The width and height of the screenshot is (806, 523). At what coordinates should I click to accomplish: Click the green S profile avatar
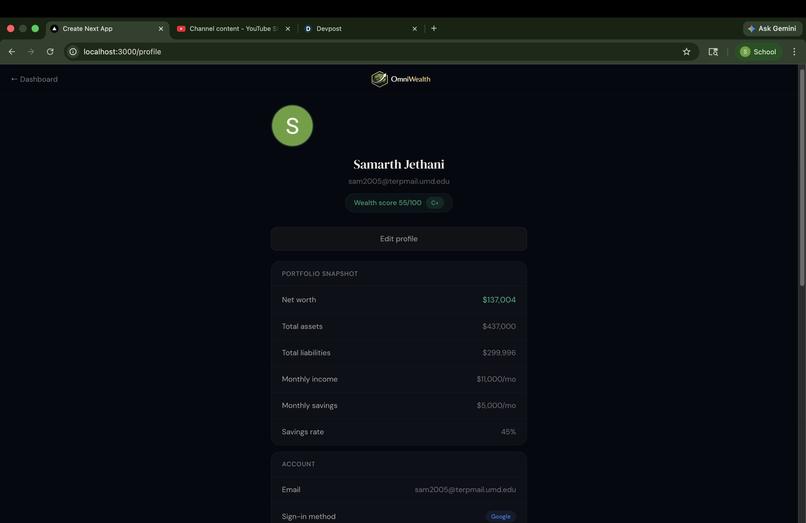coord(292,125)
